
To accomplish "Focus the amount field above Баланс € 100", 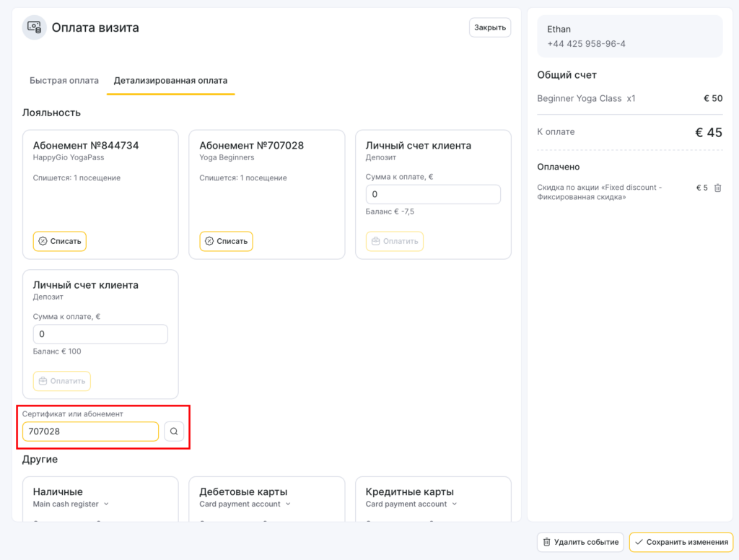I will tap(100, 334).
